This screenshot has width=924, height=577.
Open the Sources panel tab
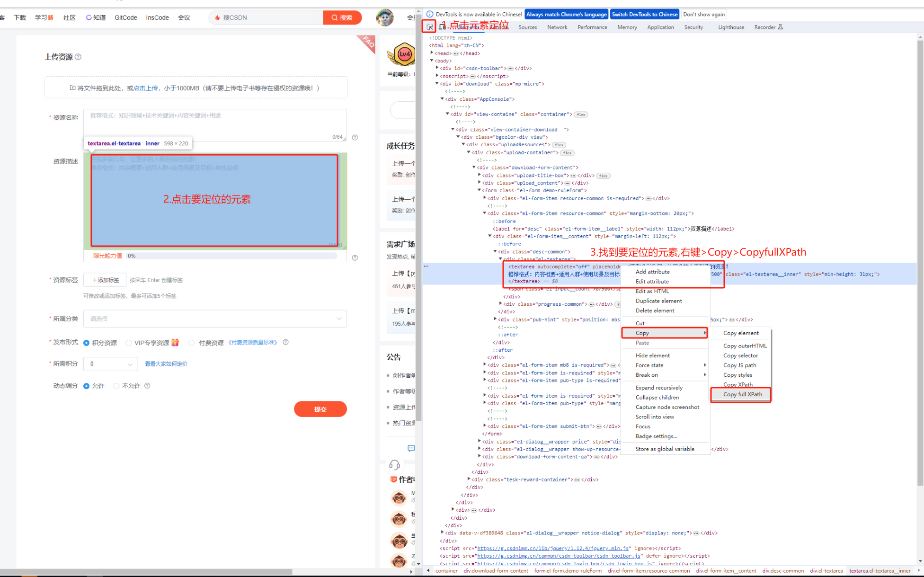pyautogui.click(x=527, y=27)
